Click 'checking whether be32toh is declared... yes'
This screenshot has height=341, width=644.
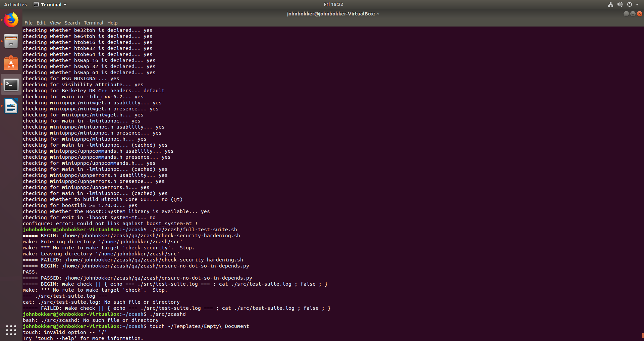pyautogui.click(x=88, y=30)
